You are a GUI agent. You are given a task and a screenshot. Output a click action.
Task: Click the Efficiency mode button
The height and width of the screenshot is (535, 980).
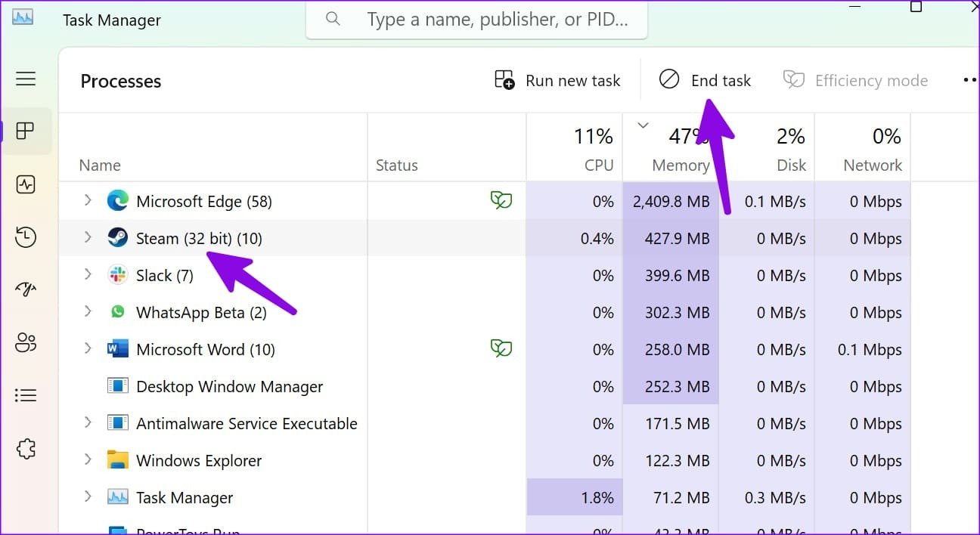[x=855, y=80]
